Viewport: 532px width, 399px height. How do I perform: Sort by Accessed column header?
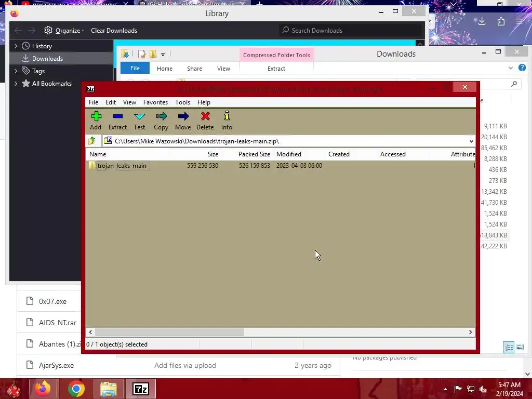pyautogui.click(x=393, y=154)
